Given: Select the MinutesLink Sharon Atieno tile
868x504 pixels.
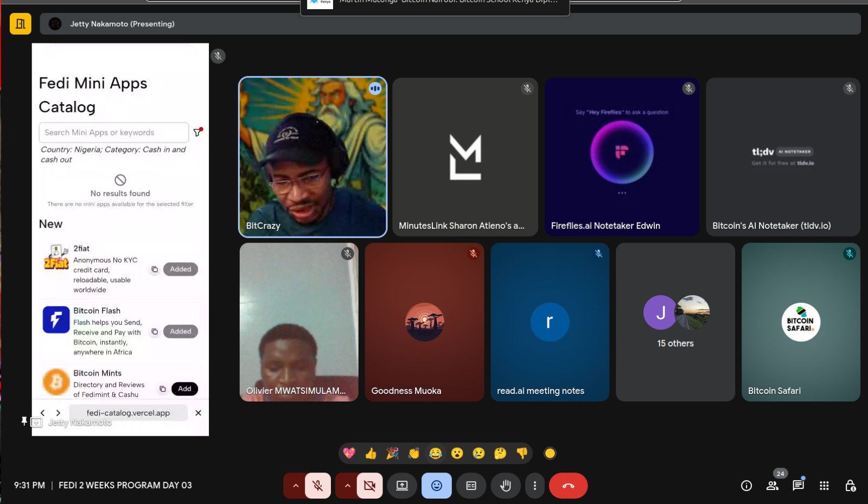Looking at the screenshot, I should 465,157.
